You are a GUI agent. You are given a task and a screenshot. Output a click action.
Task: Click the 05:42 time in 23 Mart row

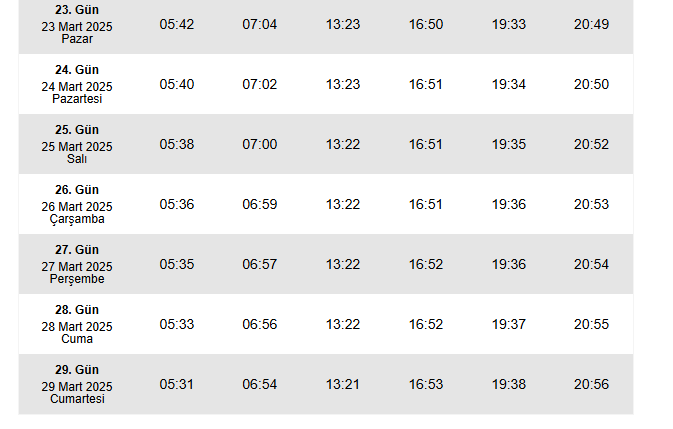[x=177, y=24]
